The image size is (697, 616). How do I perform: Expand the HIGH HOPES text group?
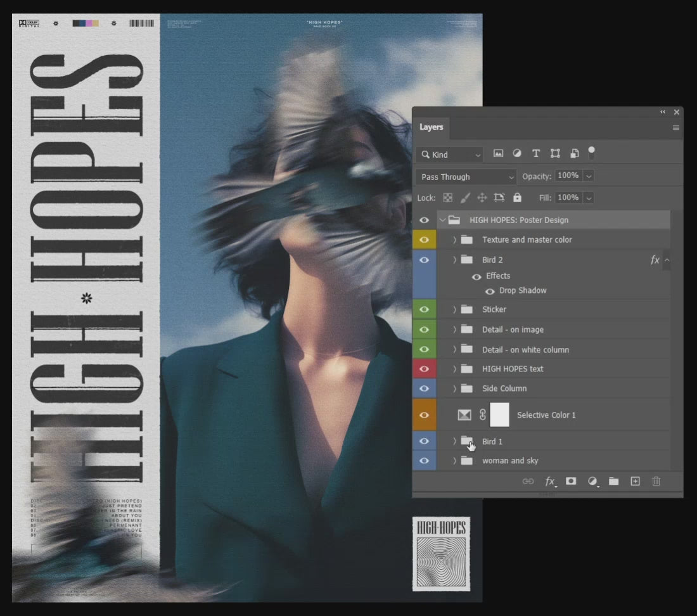click(x=454, y=369)
